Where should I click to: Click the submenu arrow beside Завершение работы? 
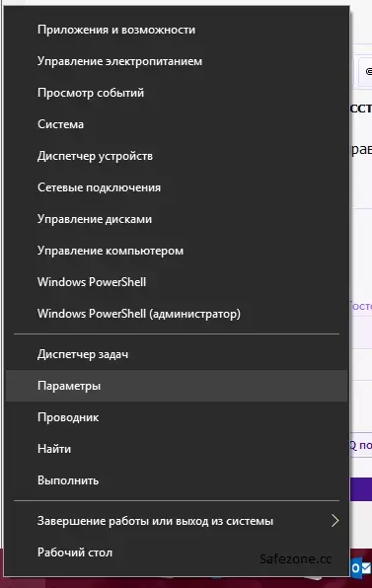coord(335,521)
